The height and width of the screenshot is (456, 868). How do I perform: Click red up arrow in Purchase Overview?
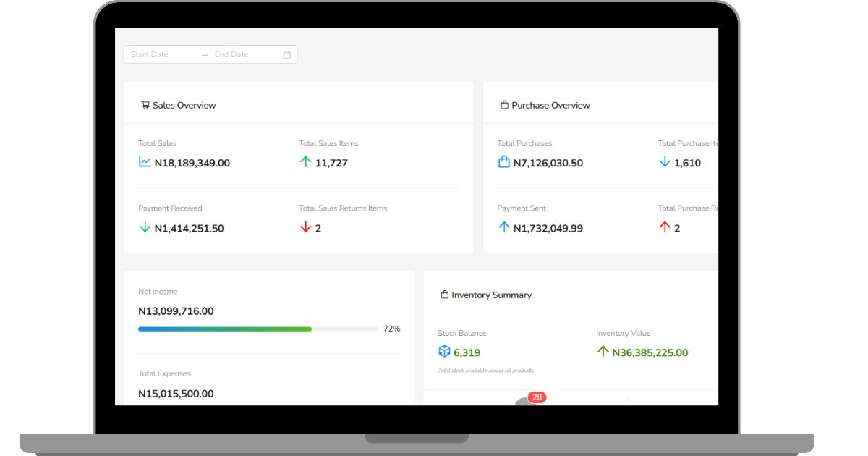(665, 227)
